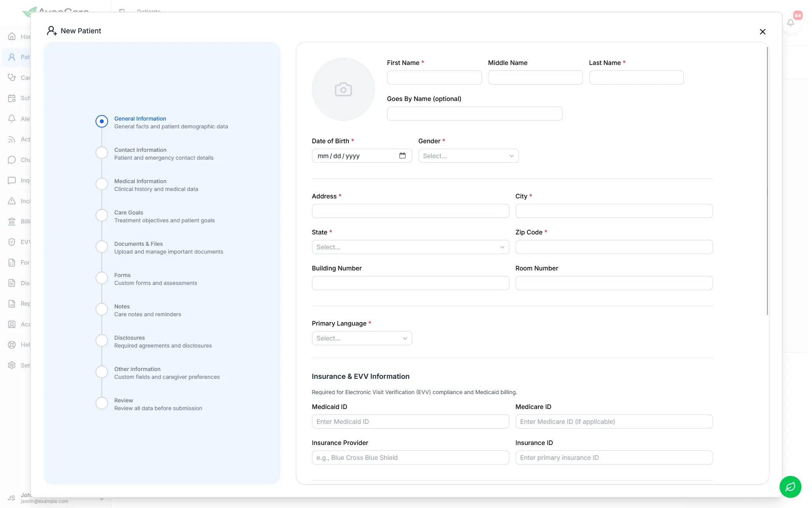Open notifications via the bell with 84 badge

(790, 22)
